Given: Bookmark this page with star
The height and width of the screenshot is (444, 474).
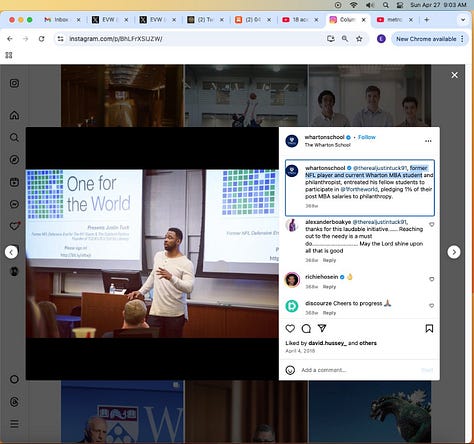Looking at the screenshot, I should coord(359,39).
